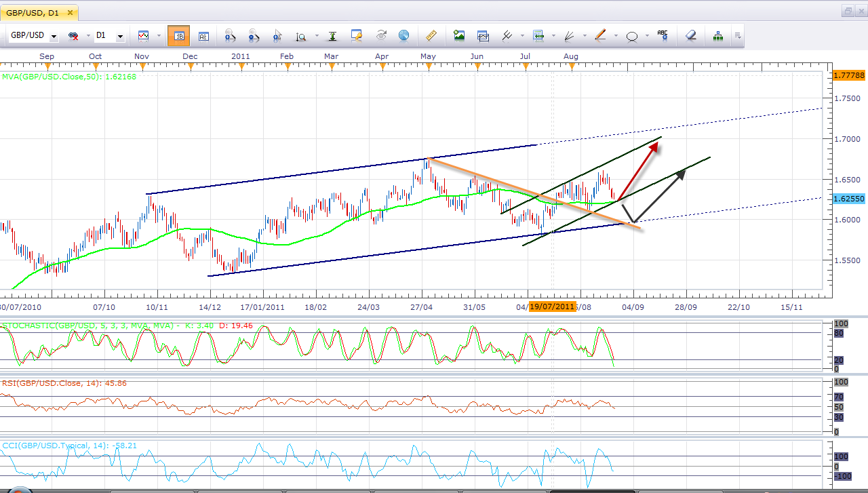Open the chart type icon
This screenshot has width=868, height=493.
click(143, 36)
